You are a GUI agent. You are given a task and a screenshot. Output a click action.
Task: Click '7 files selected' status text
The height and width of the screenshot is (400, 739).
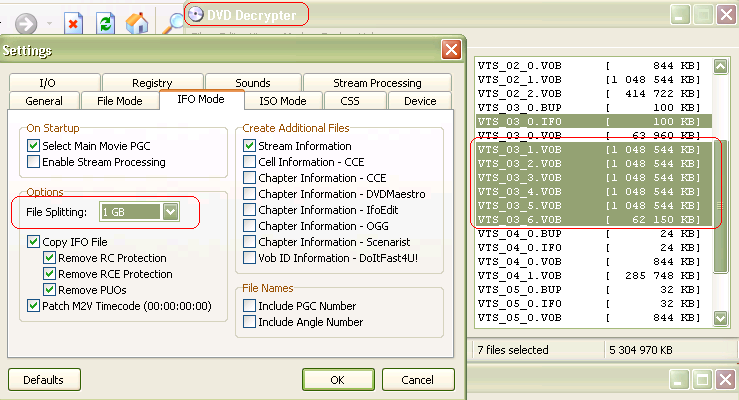[x=513, y=350]
